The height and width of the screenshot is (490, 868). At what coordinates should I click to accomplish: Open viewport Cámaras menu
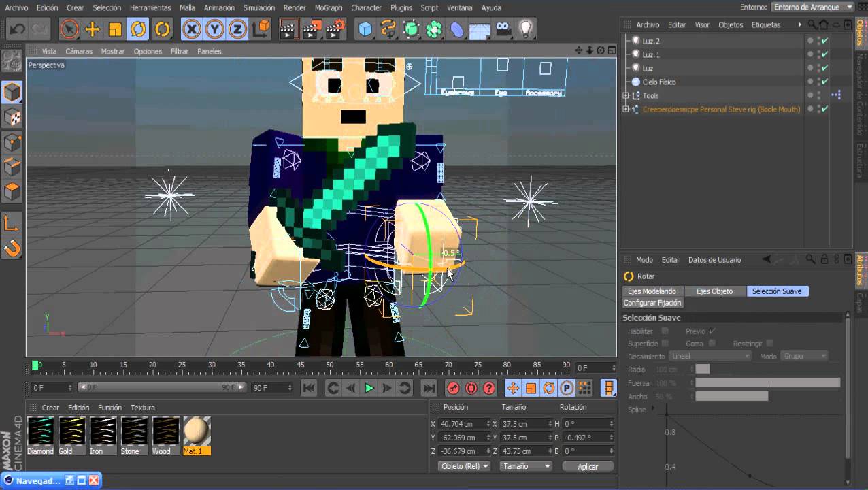pos(79,52)
